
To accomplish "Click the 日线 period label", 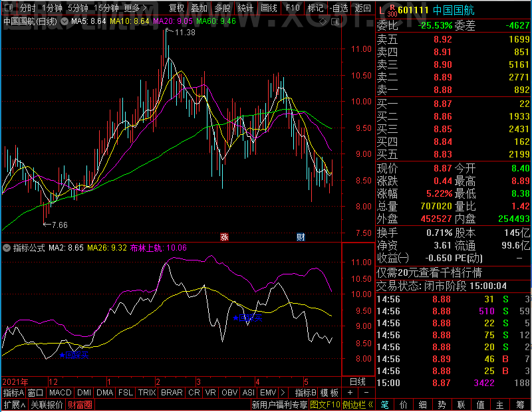I will click(x=358, y=382).
